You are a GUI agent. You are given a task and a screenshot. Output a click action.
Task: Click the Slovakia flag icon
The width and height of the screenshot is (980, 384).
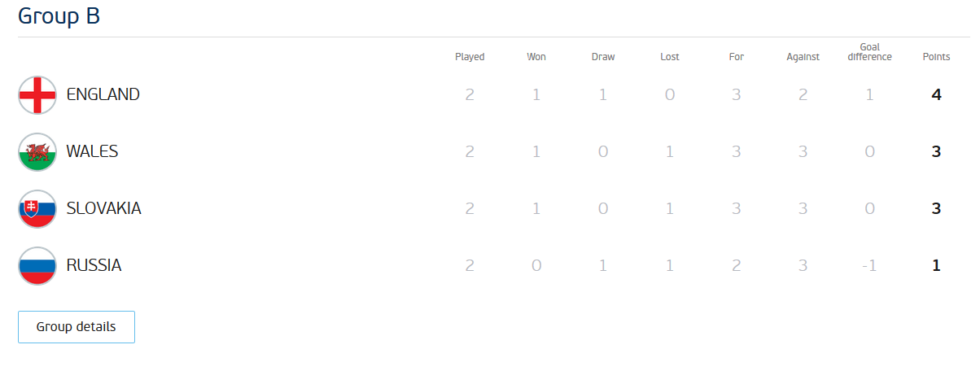(x=37, y=209)
